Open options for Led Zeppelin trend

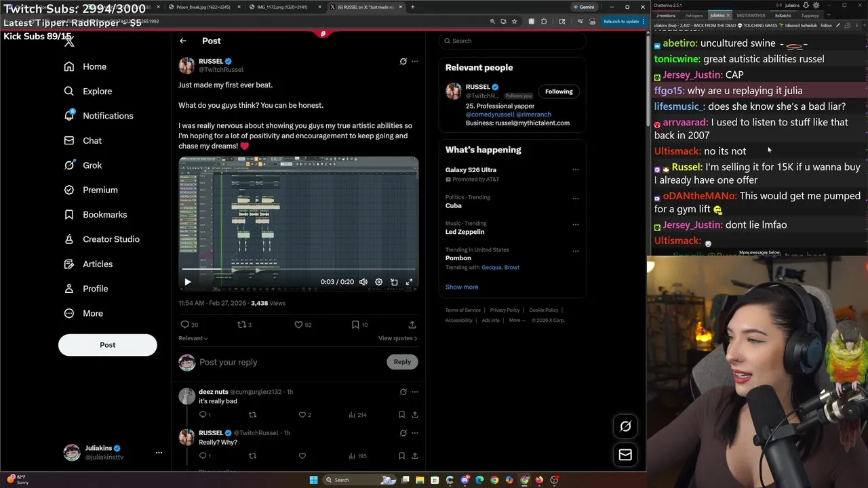(x=576, y=224)
